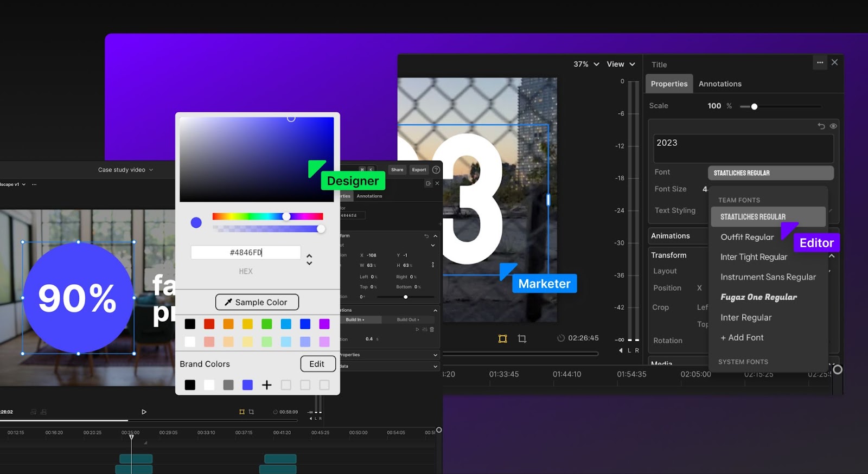868x474 pixels.
Task: Click the crop icon left of 00:58:09
Action: (251, 412)
